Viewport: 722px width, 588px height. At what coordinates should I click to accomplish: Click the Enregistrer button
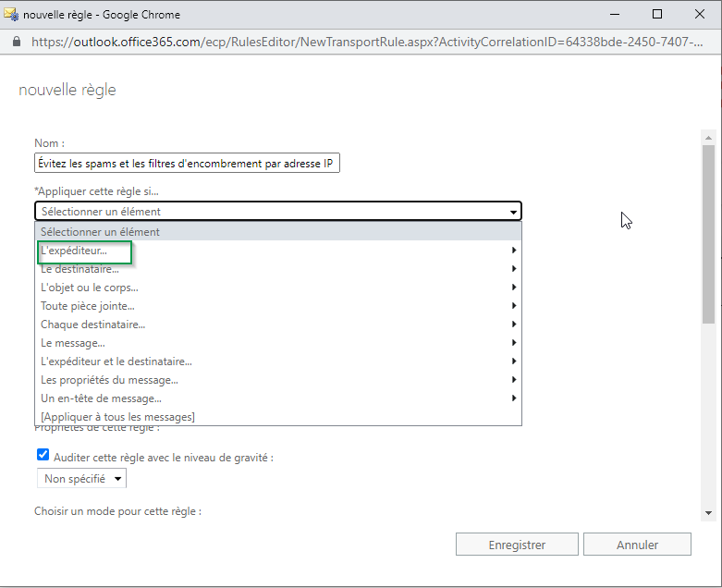point(517,545)
